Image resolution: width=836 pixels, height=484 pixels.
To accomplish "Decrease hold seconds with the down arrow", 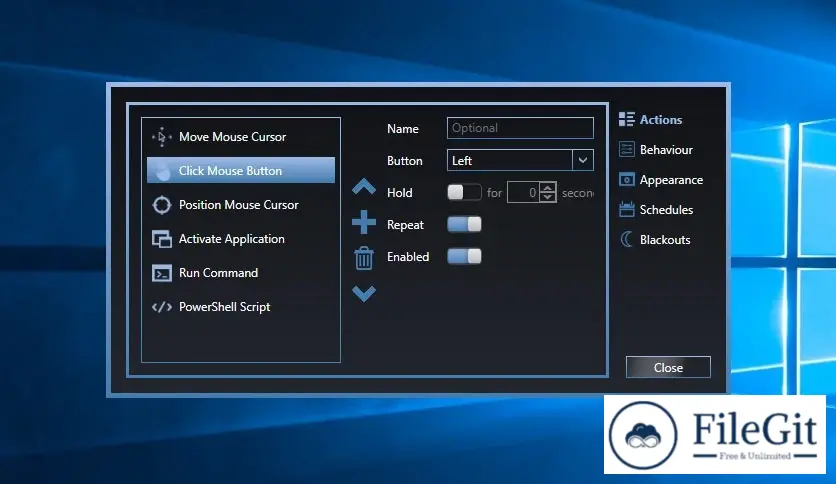I will (548, 197).
